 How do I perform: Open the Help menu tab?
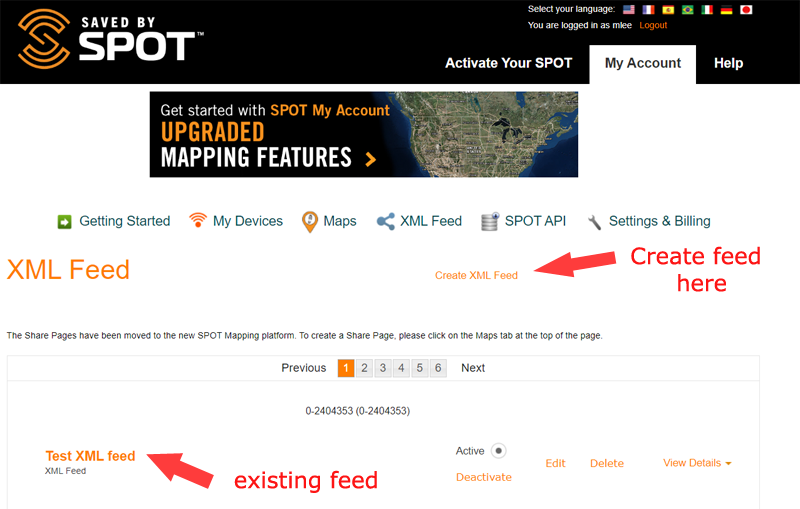pos(728,63)
